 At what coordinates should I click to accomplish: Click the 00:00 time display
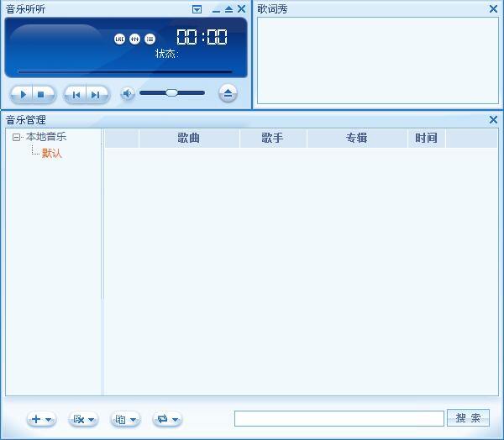pyautogui.click(x=202, y=37)
